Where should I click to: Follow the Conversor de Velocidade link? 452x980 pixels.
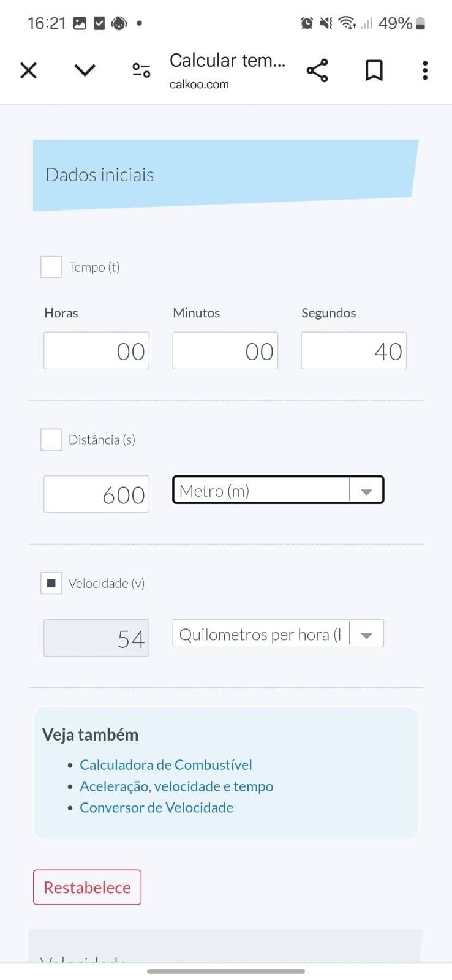tap(157, 808)
